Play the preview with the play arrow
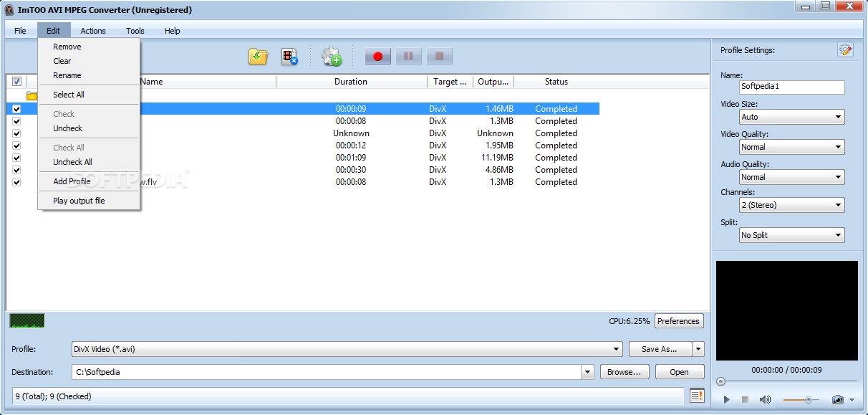 tap(726, 399)
